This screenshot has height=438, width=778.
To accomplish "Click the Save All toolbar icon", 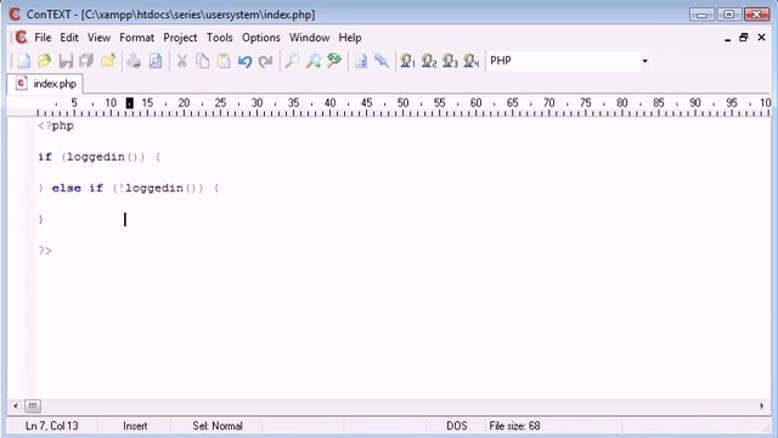I will [x=86, y=61].
